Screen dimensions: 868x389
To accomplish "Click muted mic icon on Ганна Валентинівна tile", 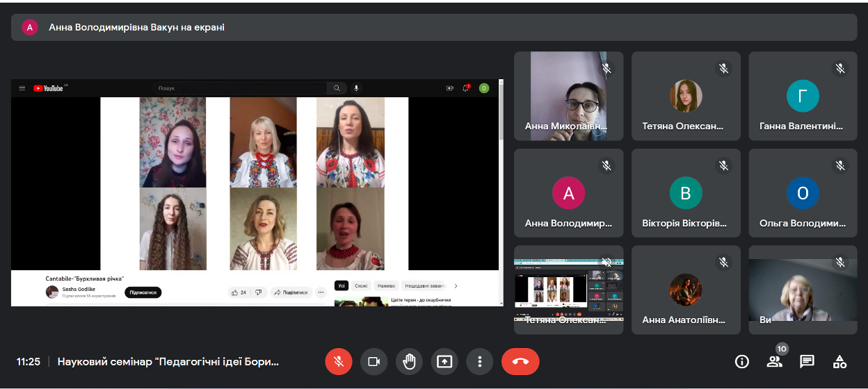I will (840, 69).
